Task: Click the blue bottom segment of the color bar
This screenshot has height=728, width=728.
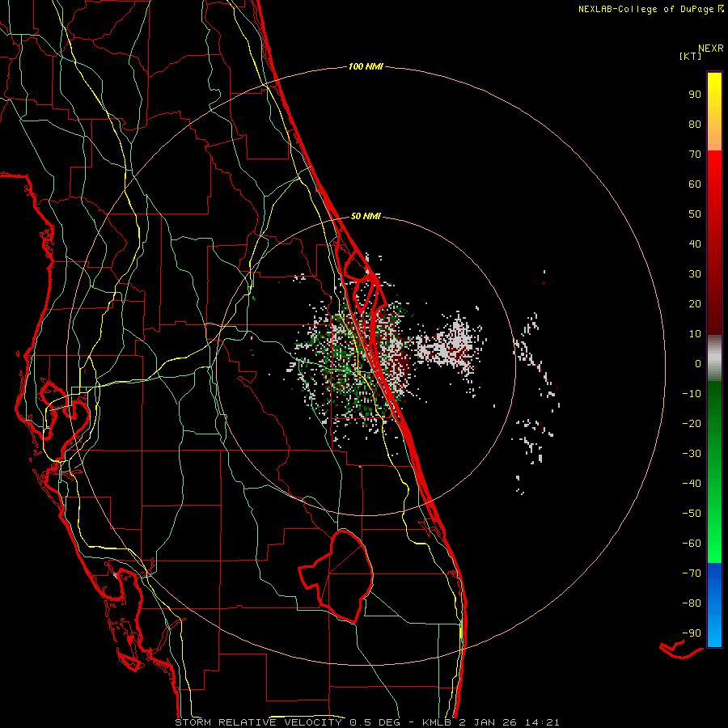Action: 714,605
